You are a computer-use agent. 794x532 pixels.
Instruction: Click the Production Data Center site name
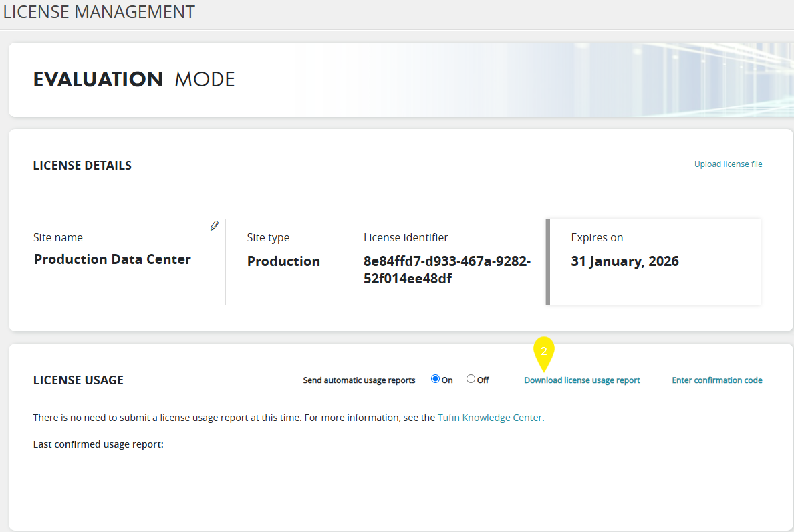pyautogui.click(x=112, y=259)
